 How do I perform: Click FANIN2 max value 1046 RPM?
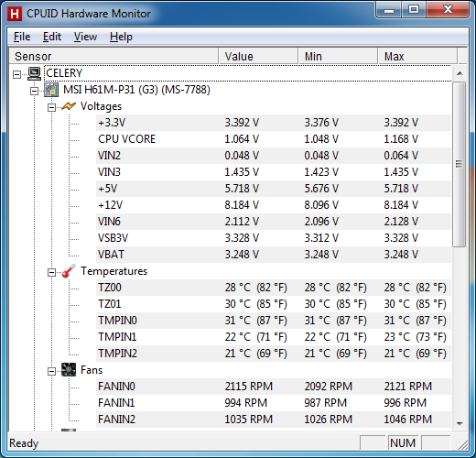click(x=408, y=420)
